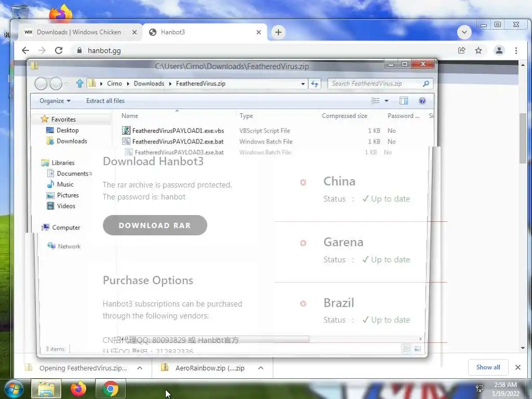Click the Garena region heading
The image size is (532, 399).
click(343, 242)
